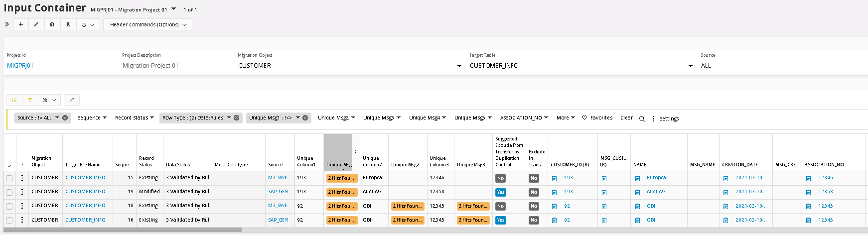Click the plus icon to add a new record
This screenshot has width=868, height=235.
coord(20,24)
